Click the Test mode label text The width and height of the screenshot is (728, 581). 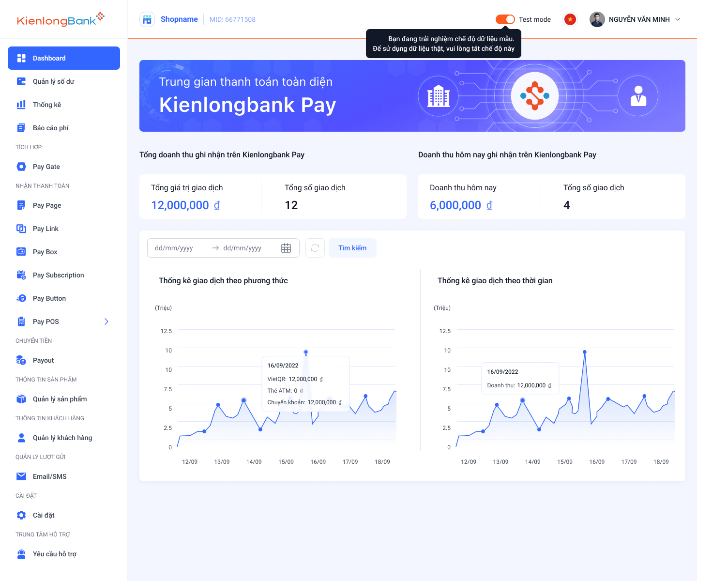[535, 19]
